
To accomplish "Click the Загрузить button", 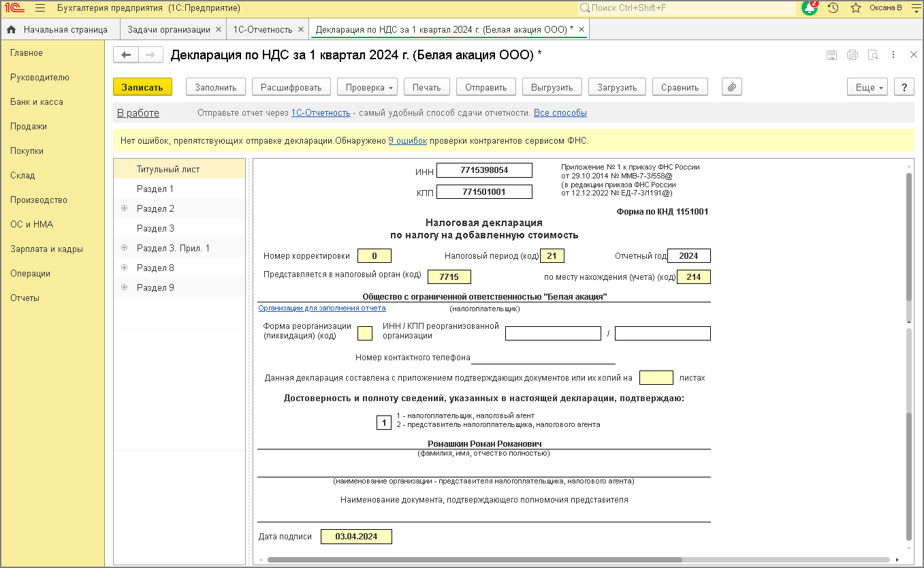I will click(617, 87).
